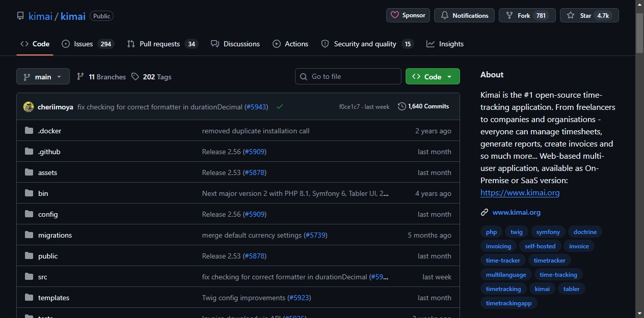Open commit hash f0ce1c7
This screenshot has height=318, width=644.
tap(350, 107)
